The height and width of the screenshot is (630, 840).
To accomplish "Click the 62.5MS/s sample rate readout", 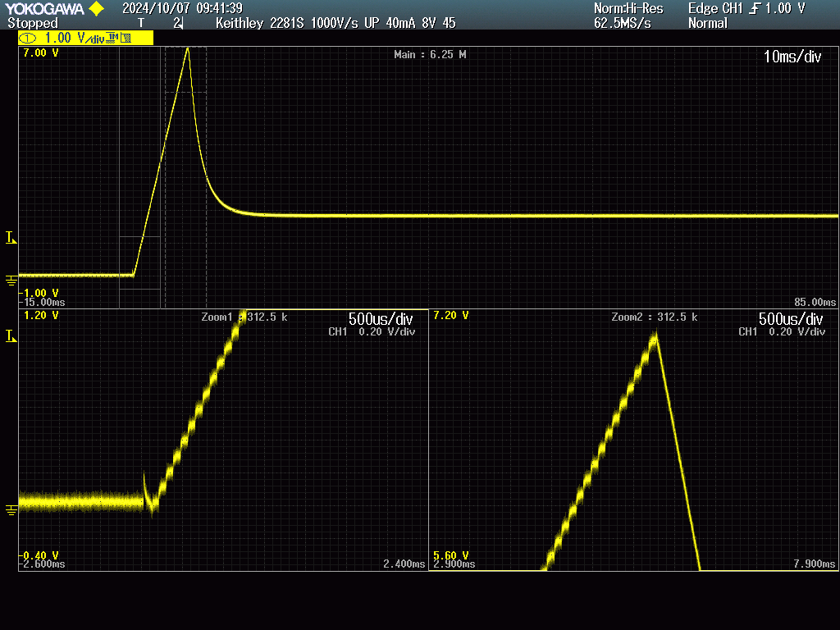I will [622, 23].
